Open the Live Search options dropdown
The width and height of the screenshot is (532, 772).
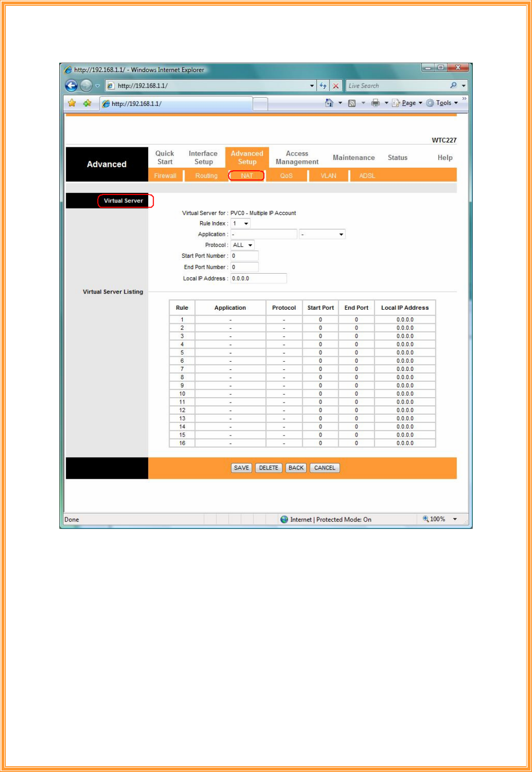463,86
